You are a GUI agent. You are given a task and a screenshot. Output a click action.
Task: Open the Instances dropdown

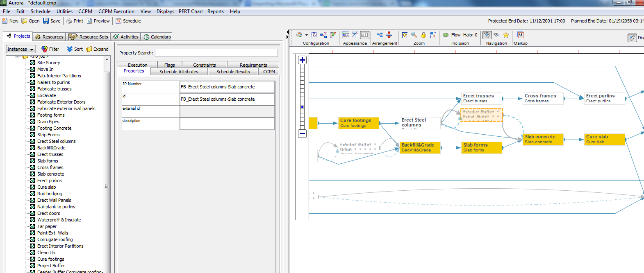pyautogui.click(x=20, y=49)
